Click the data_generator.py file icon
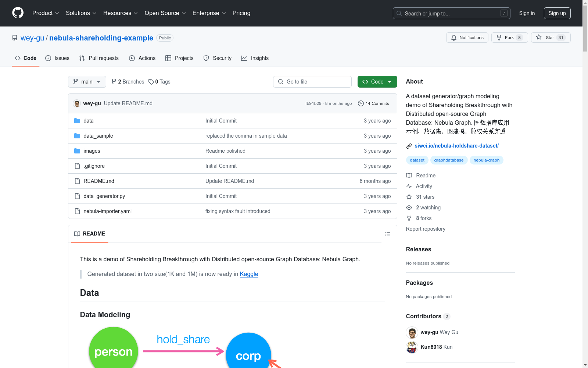This screenshot has width=588, height=368. click(77, 196)
